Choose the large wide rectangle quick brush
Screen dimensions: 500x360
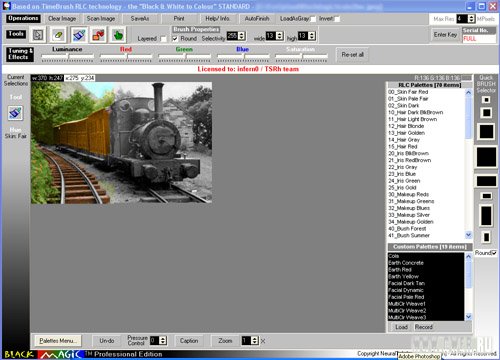click(x=486, y=181)
